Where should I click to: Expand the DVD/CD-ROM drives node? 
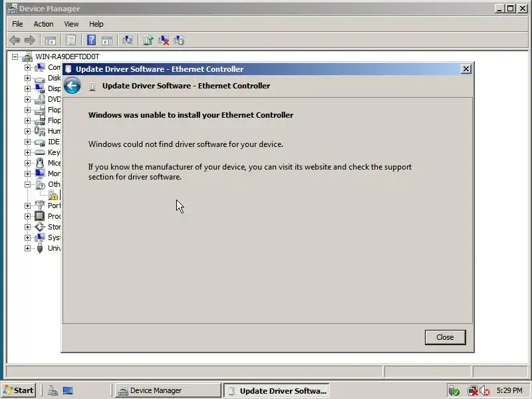(27, 99)
